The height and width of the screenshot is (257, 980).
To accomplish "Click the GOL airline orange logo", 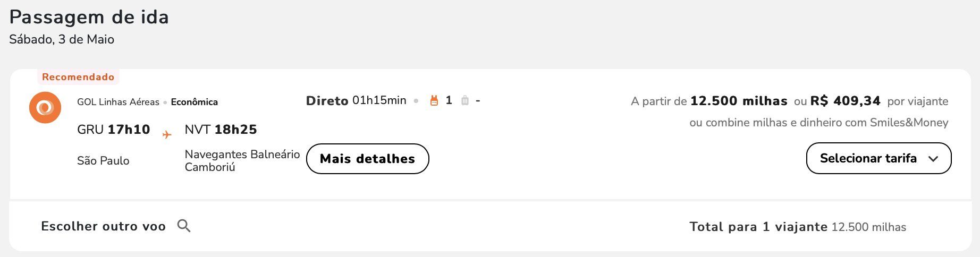I will click(45, 107).
